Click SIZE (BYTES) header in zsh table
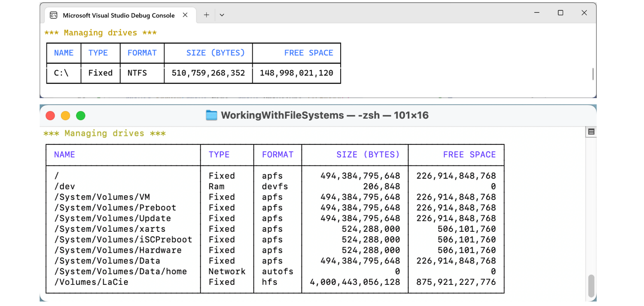Viewport: 644px width, 306px height. [368, 154]
